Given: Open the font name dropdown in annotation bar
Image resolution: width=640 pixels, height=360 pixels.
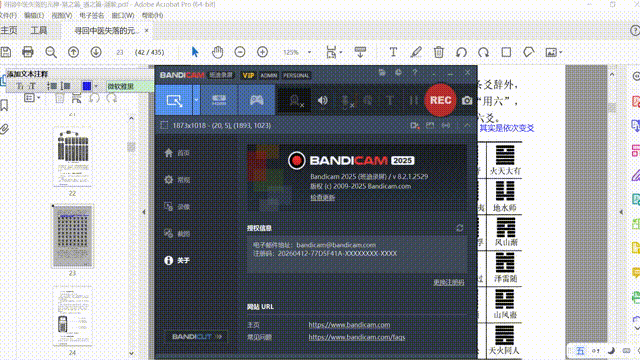Looking at the screenshot, I should pos(130,86).
